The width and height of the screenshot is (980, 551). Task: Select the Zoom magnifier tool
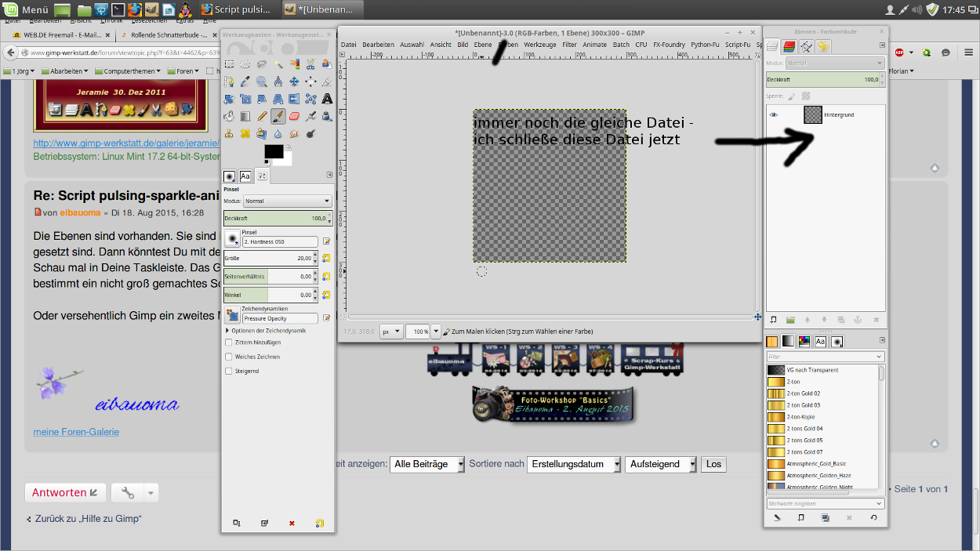262,82
